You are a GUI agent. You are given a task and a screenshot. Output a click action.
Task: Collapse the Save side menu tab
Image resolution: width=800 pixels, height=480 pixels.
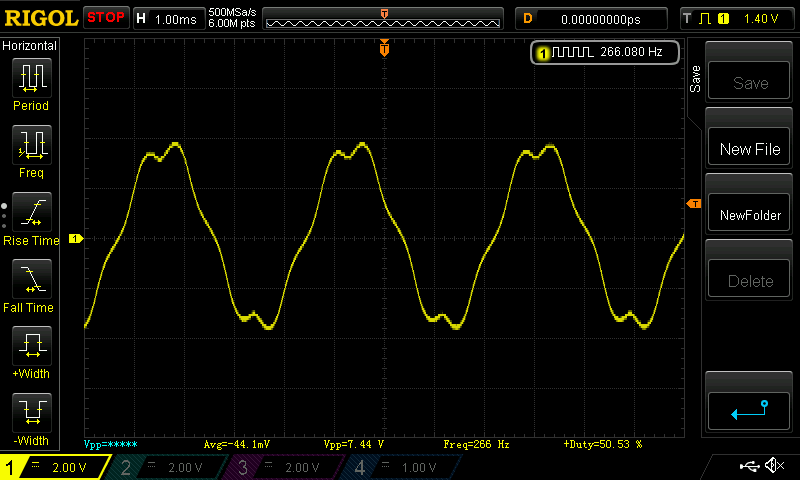click(694, 79)
